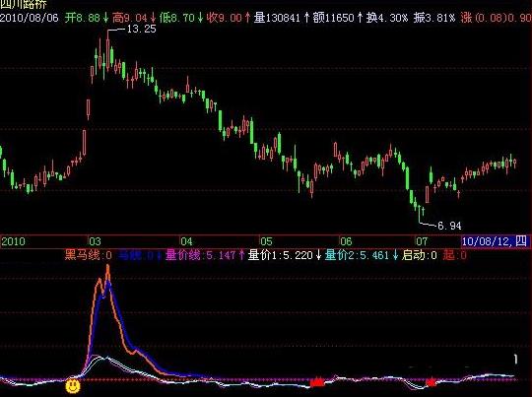Click the 06 month marker on timeline
Screen dimensions: 532x397
[346, 241]
